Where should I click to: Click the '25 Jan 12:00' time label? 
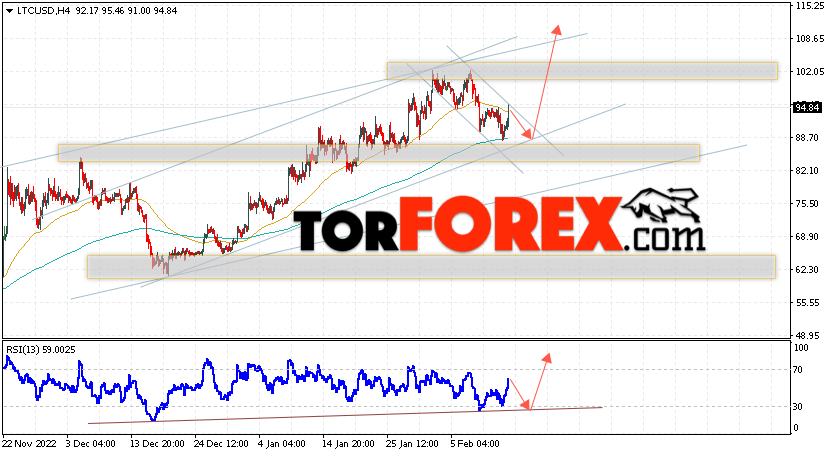(x=413, y=443)
